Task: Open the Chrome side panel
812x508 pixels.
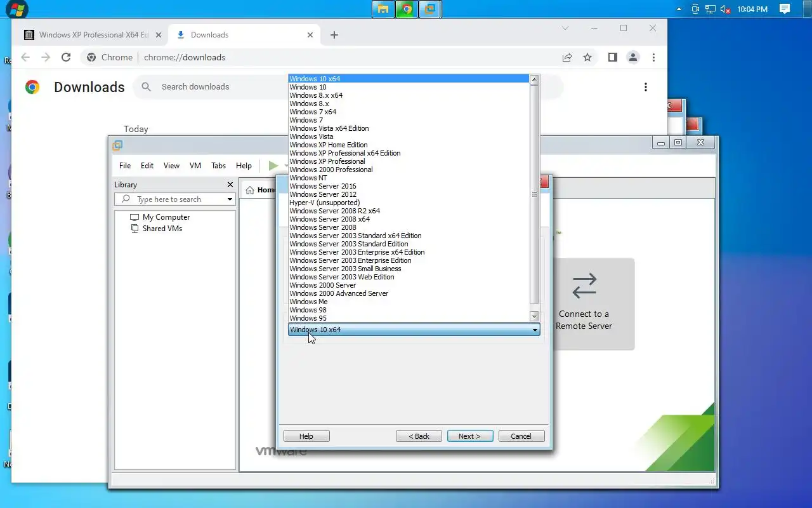Action: (612, 57)
